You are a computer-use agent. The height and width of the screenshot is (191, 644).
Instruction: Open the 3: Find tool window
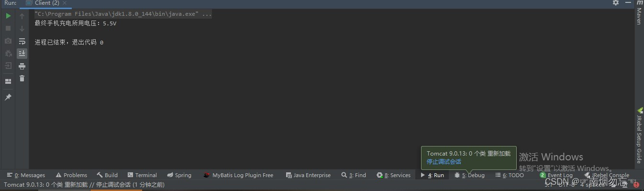click(354, 175)
